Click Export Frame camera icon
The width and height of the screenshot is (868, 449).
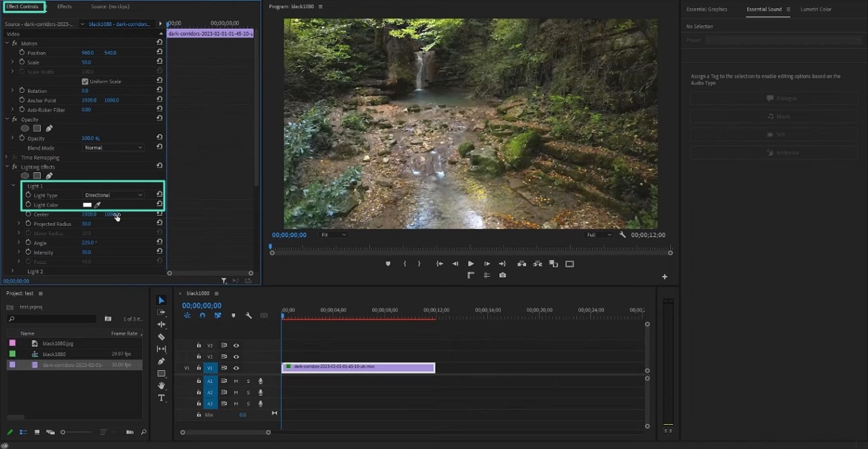[x=502, y=275]
